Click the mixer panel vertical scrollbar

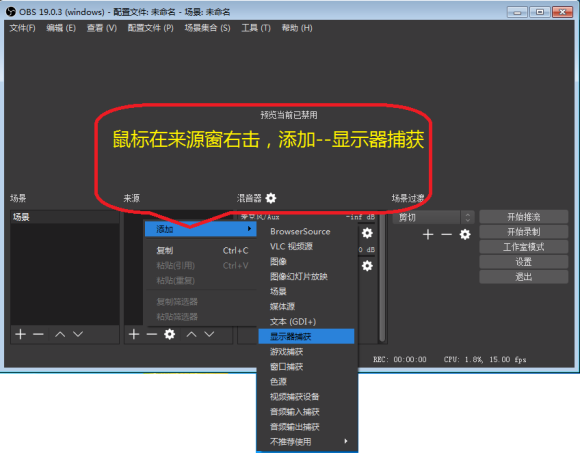pyautogui.click(x=382, y=277)
